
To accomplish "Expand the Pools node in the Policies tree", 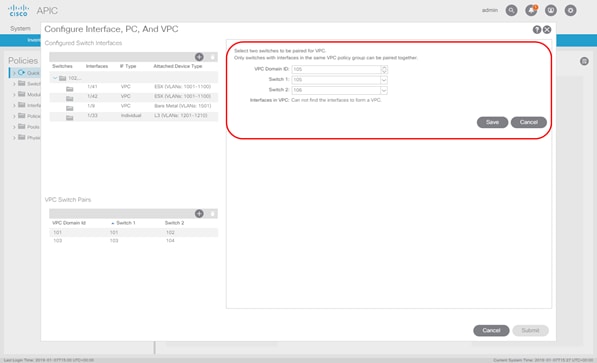I will [14, 127].
